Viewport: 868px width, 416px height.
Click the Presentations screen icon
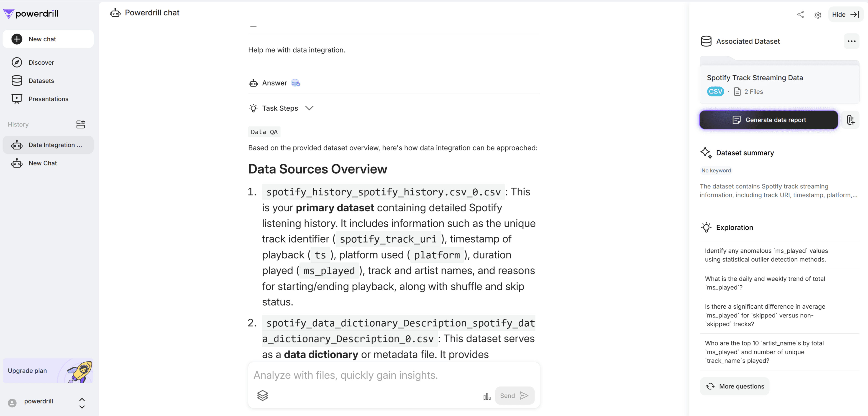pyautogui.click(x=17, y=99)
